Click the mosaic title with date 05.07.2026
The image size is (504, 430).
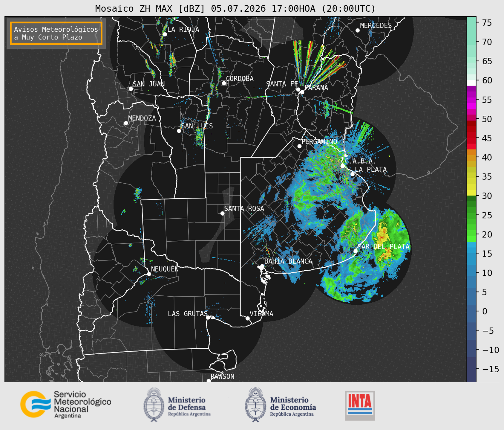click(x=235, y=8)
